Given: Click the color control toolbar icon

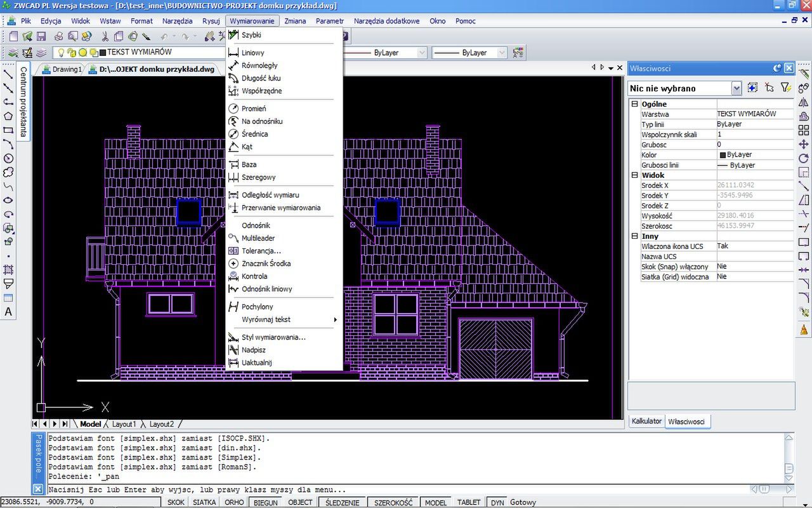Looking at the screenshot, I should [518, 53].
